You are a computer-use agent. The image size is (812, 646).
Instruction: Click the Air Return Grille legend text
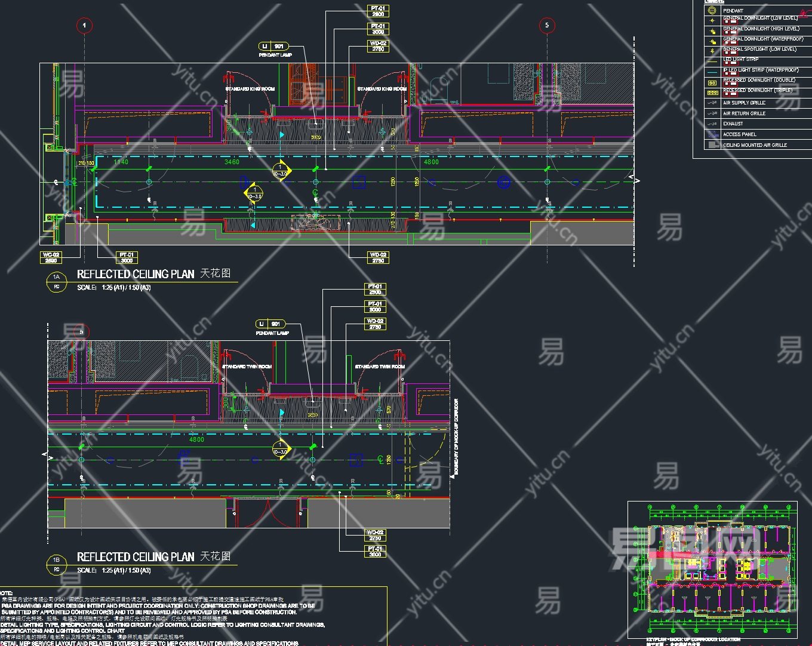click(744, 113)
